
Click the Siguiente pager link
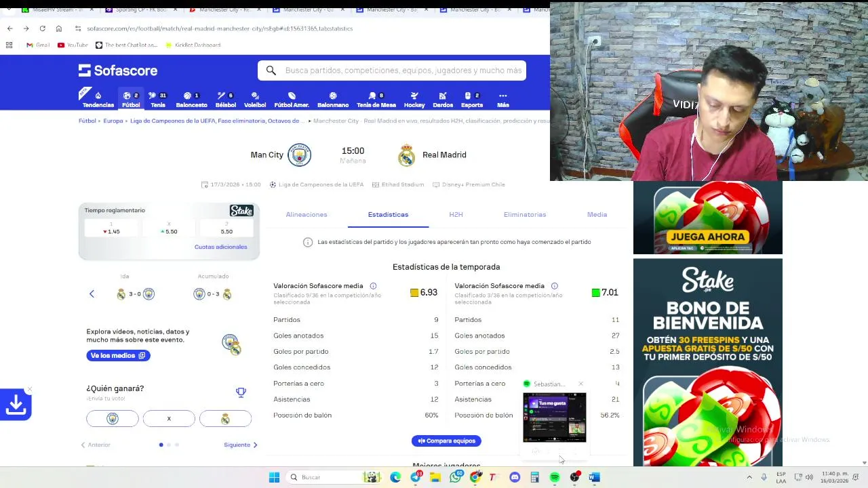(241, 445)
